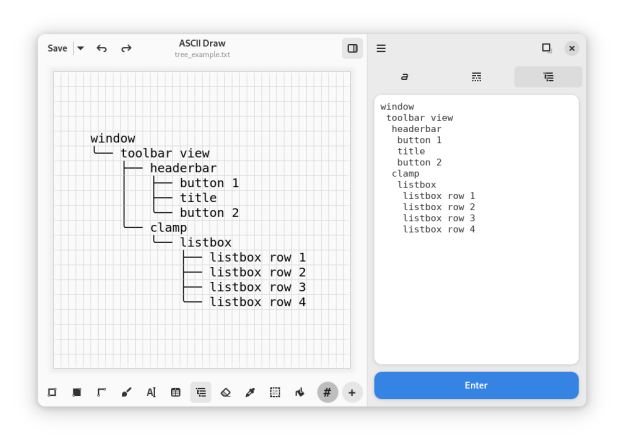Toggle the sidebar panel button
This screenshot has width=624, height=448.
point(352,48)
